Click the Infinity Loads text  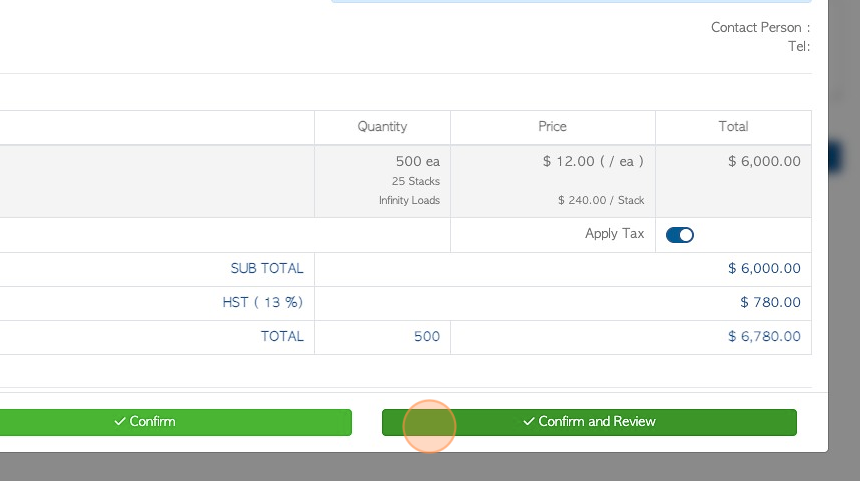409,200
